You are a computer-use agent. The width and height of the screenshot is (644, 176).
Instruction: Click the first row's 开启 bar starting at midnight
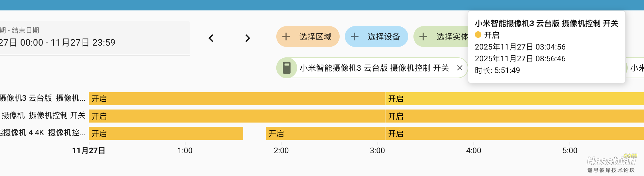click(236, 99)
